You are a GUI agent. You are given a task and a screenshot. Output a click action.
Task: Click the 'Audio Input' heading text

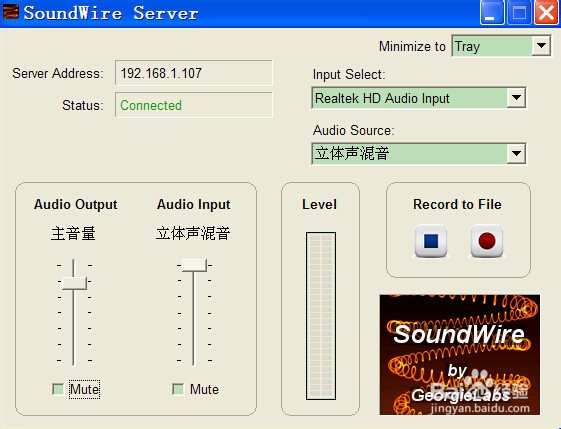(x=194, y=205)
